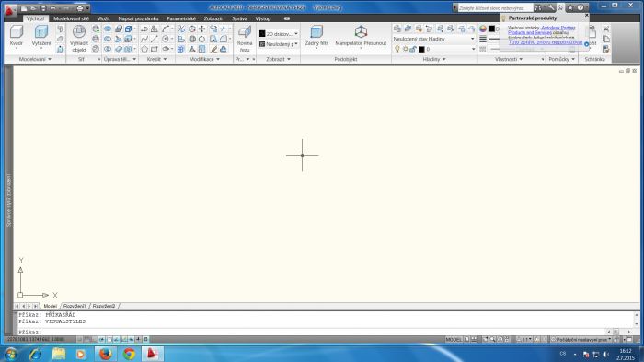The width and height of the screenshot is (644, 362).
Task: Toggle the layer lock icon
Action: point(413,49)
